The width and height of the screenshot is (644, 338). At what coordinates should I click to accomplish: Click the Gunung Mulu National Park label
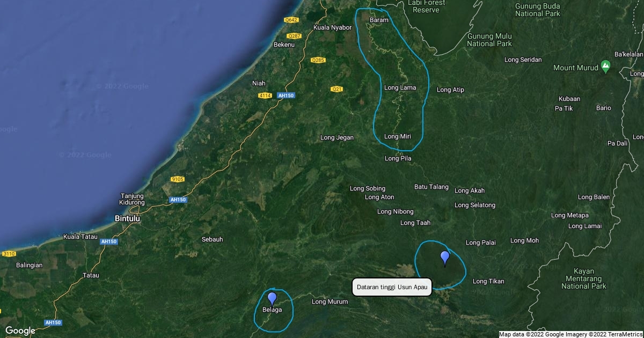coord(489,40)
